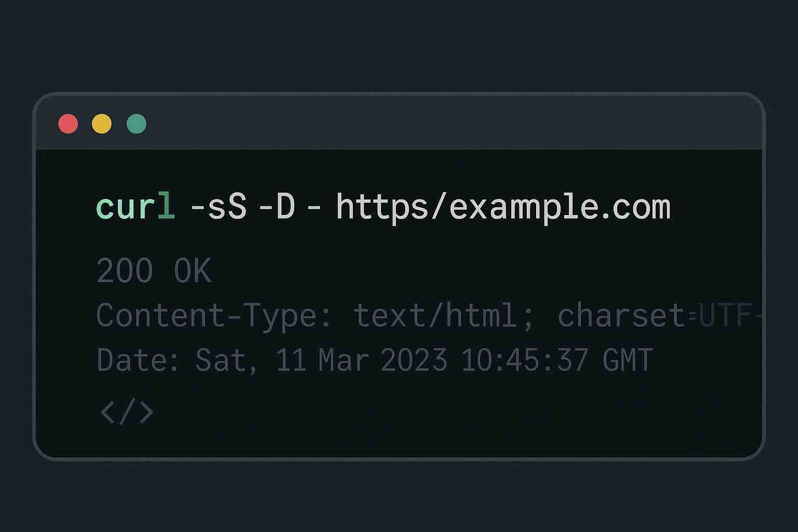Click the </> code icon
Image resolution: width=798 pixels, height=532 pixels.
coord(127,412)
